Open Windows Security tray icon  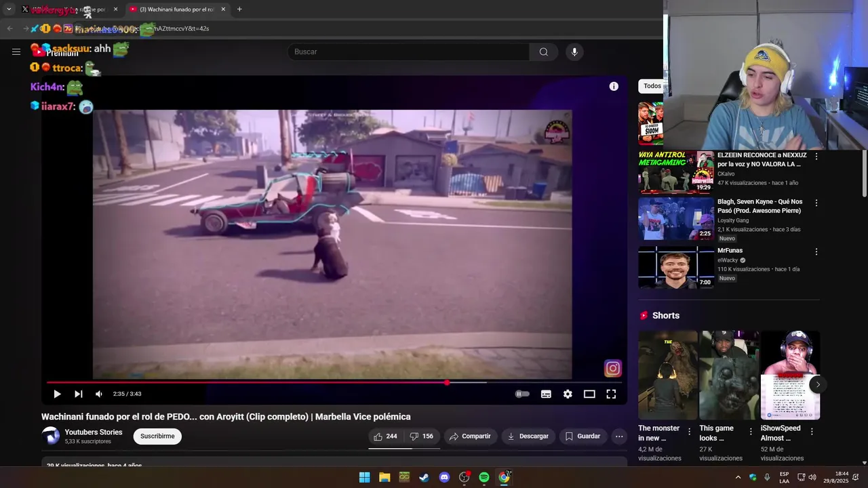(753, 477)
